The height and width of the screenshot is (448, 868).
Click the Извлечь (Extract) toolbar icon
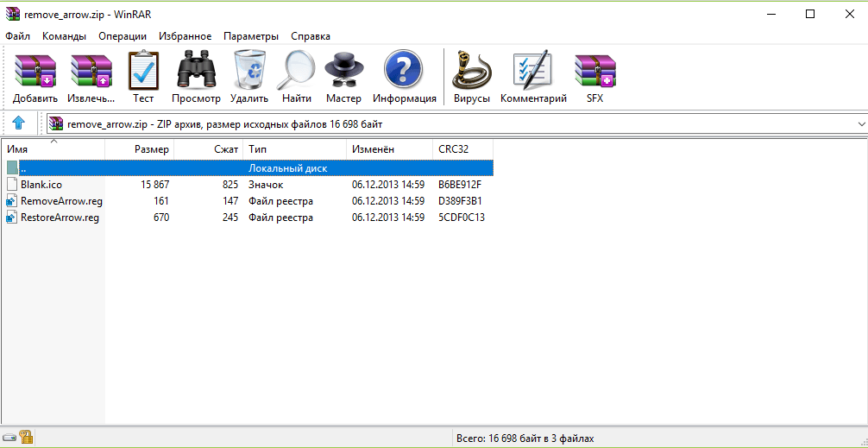91,71
